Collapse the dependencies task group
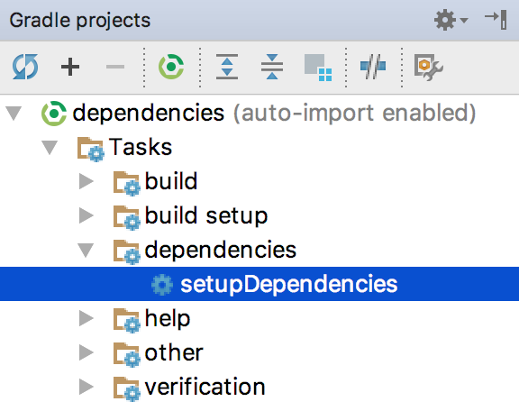Screen dimensions: 519x420 point(86,250)
